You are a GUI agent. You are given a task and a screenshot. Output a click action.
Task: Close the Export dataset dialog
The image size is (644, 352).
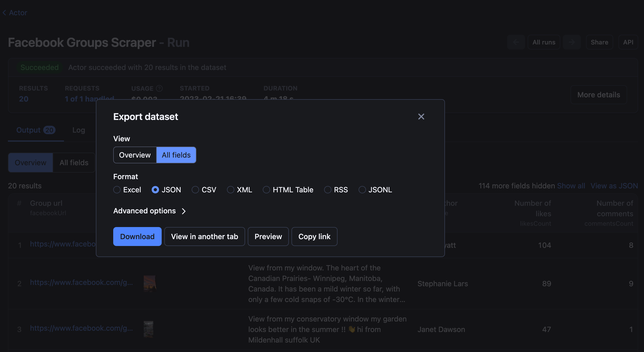pos(421,117)
